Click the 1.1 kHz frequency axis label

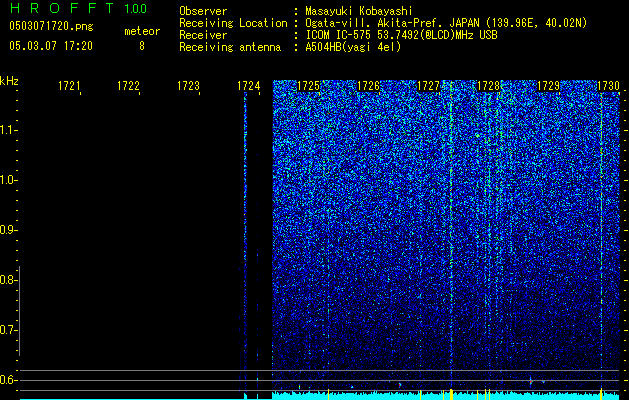7,130
